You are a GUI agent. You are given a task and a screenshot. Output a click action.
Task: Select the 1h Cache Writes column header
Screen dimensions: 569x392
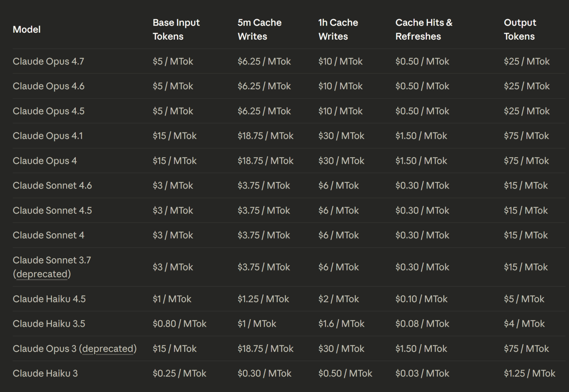[338, 30]
